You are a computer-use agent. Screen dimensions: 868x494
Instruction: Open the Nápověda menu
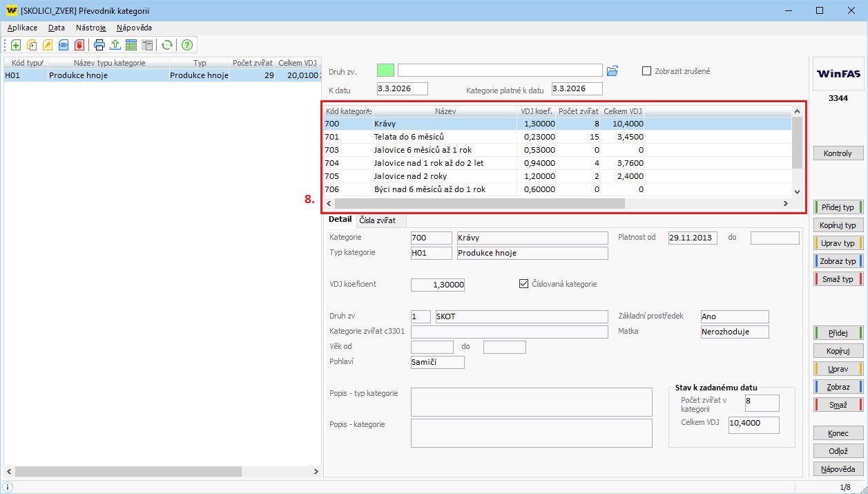(134, 28)
